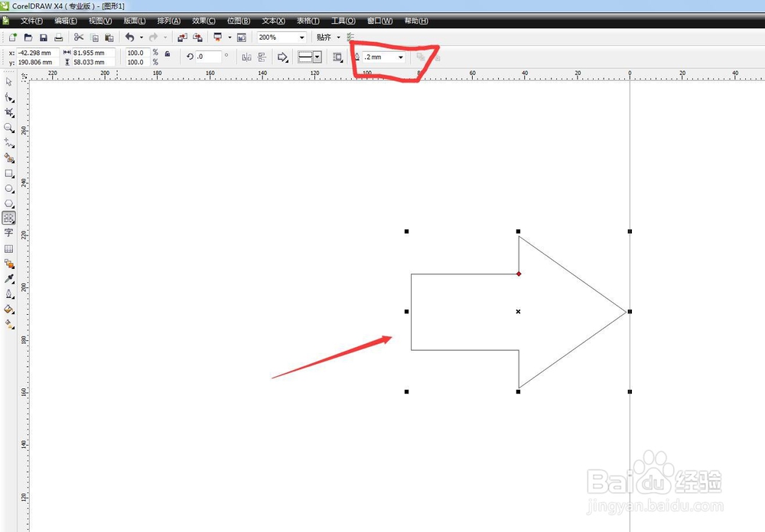Click the rotation angle field
This screenshot has width=765, height=532.
(x=208, y=57)
